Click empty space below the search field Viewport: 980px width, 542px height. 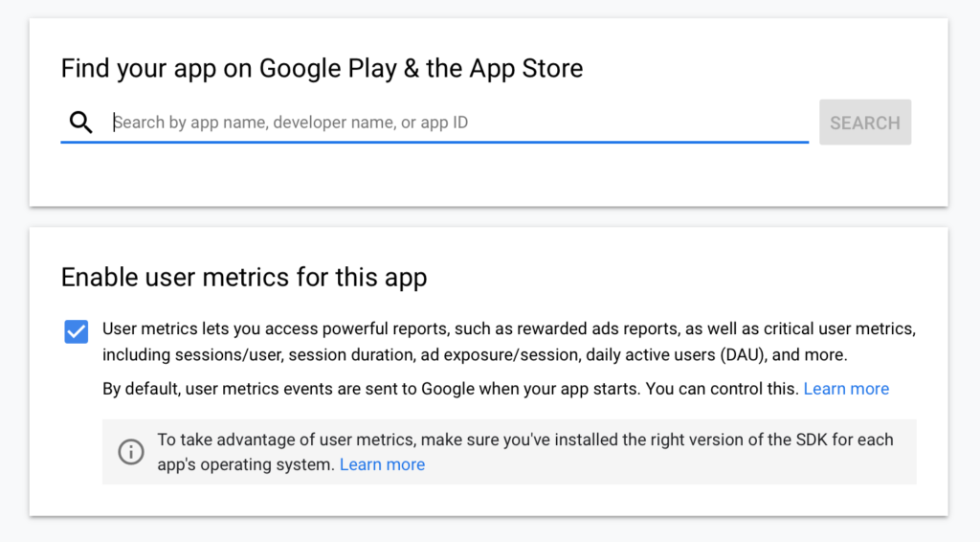434,175
